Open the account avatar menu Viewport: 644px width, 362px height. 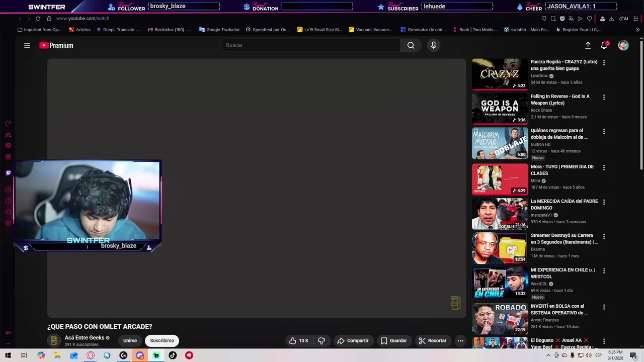623,45
